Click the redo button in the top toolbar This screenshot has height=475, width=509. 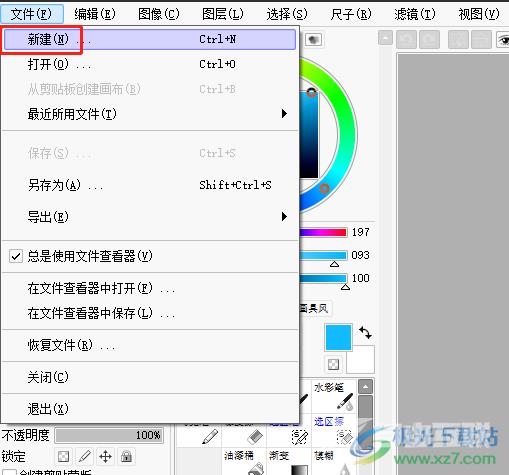429,39
